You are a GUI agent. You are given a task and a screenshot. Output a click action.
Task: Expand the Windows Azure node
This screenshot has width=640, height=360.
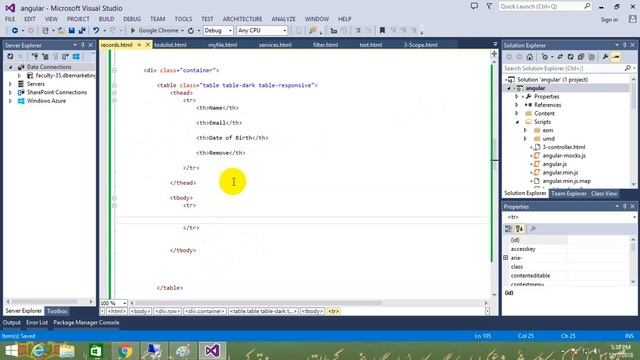click(x=10, y=101)
